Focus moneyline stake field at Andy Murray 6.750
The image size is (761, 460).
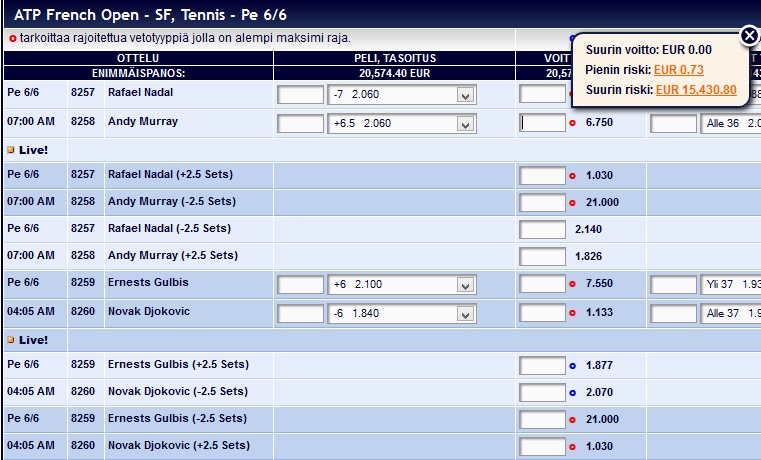point(542,123)
